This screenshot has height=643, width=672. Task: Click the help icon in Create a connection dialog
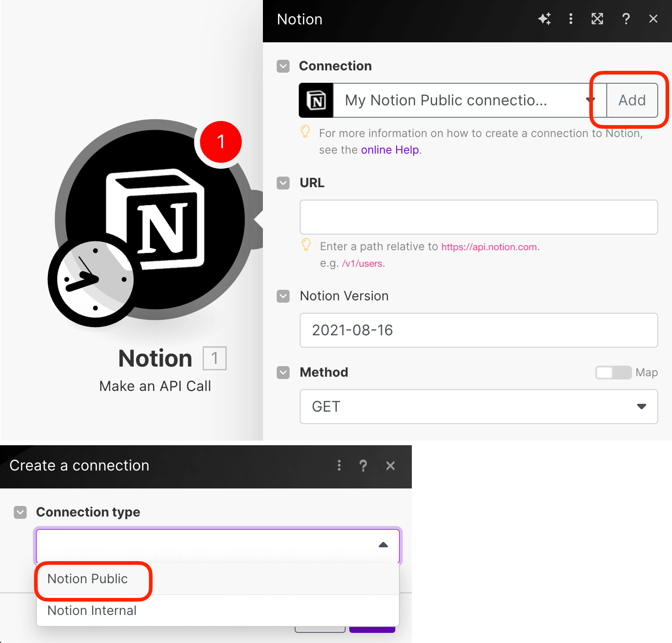coord(363,465)
